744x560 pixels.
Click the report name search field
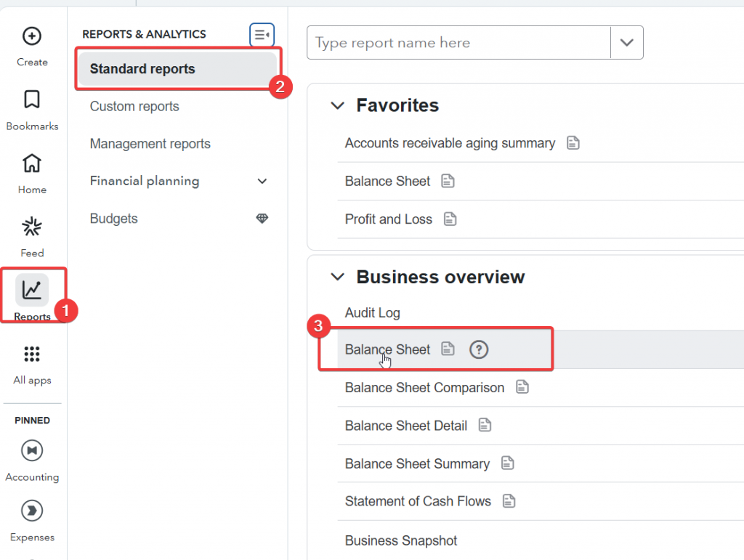coord(458,43)
